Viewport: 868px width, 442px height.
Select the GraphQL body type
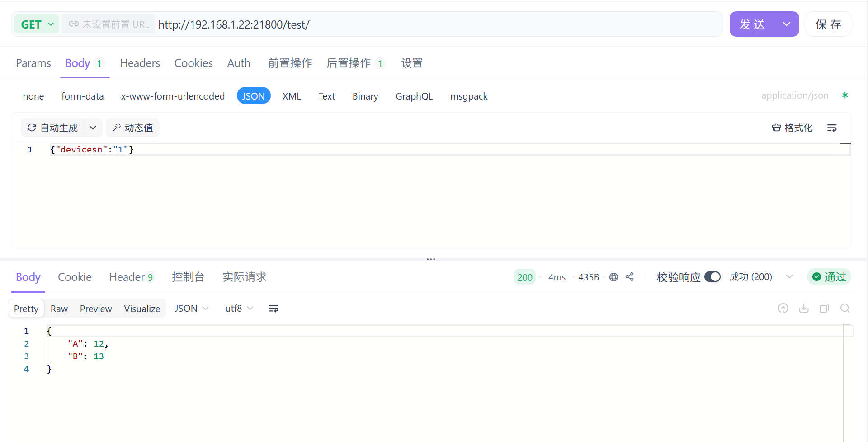point(414,96)
